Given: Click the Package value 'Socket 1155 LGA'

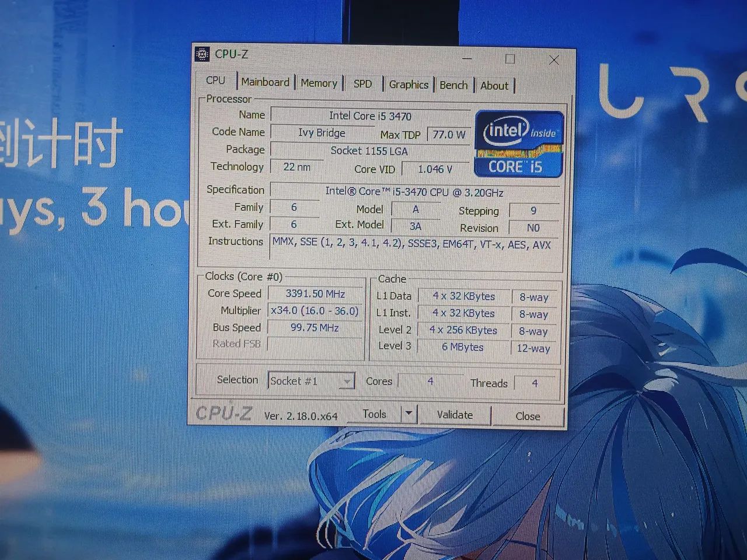Looking at the screenshot, I should pos(369,150).
